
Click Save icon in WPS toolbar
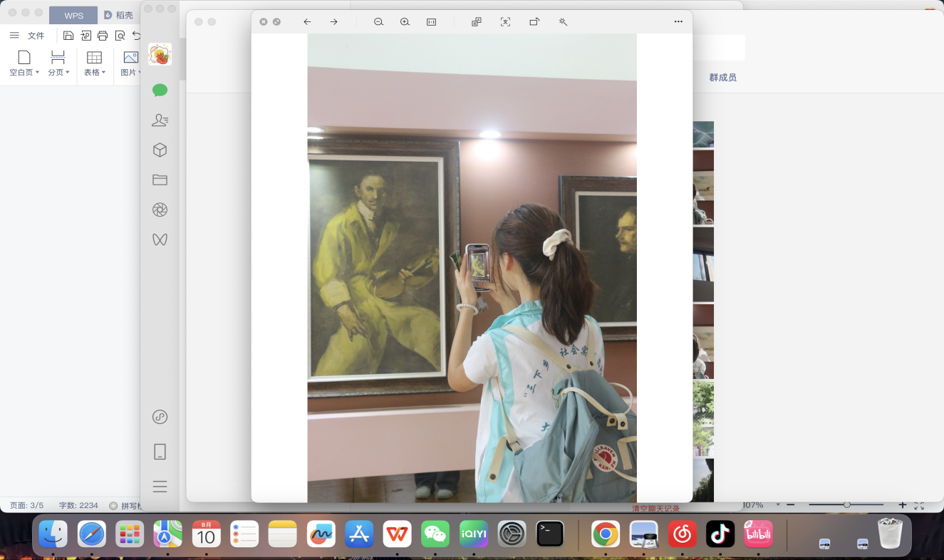pyautogui.click(x=68, y=36)
